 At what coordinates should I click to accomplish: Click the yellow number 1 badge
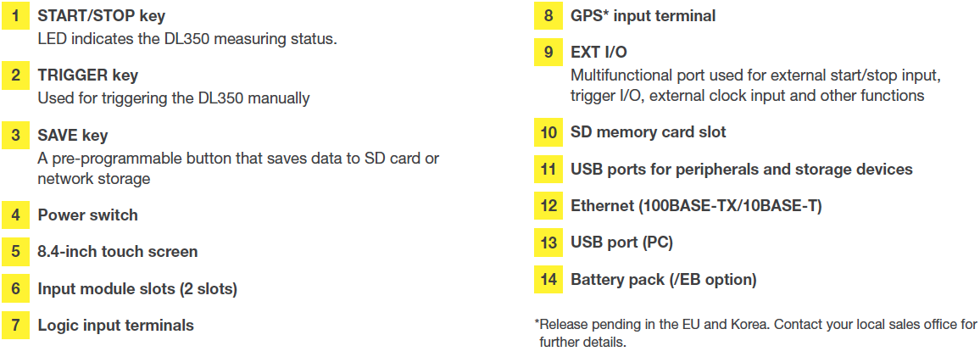click(15, 16)
